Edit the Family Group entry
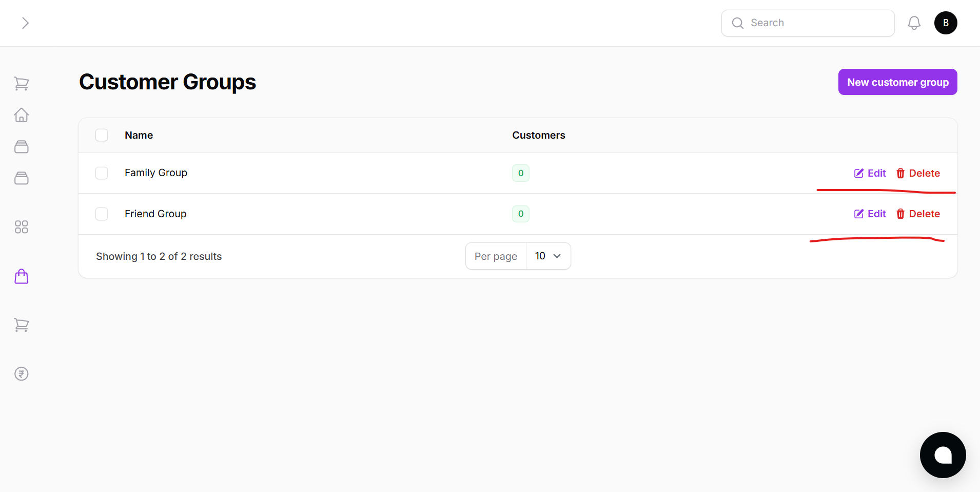Screen dimensions: 980x492 point(870,173)
